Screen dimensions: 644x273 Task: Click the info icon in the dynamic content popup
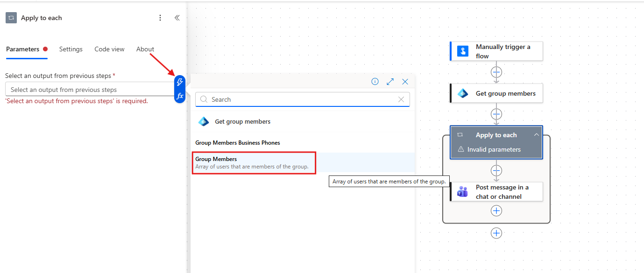[375, 82]
